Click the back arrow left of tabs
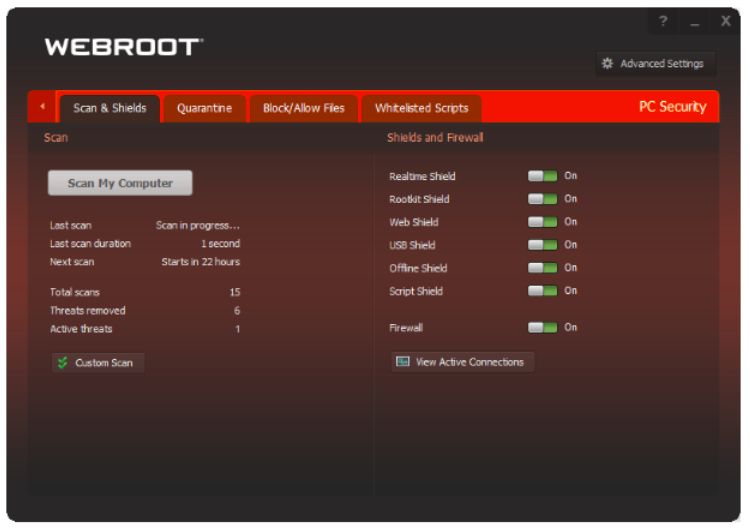 point(43,106)
